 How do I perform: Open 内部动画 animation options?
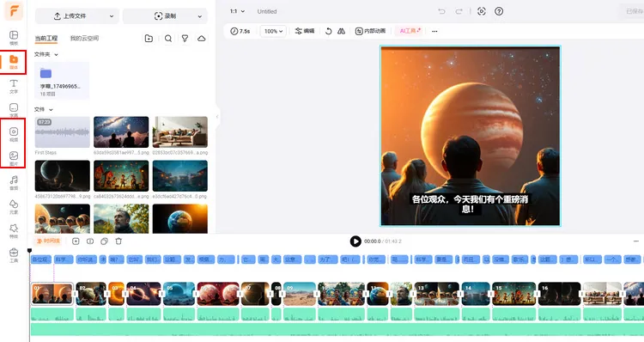[x=370, y=31]
